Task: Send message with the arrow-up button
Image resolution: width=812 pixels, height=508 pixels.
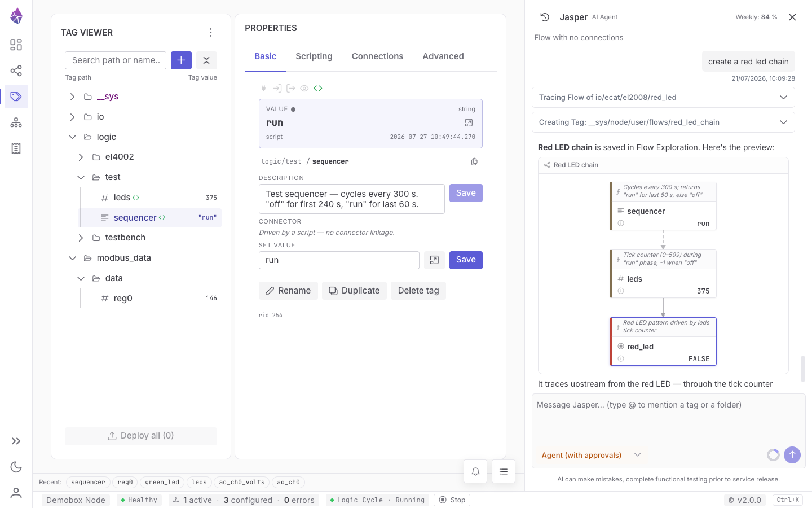Action: (792, 455)
